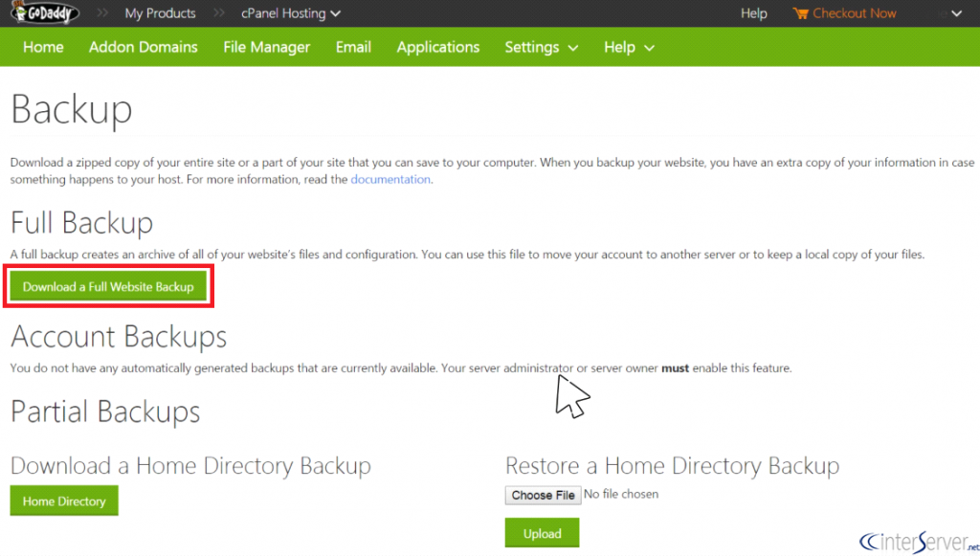Select Email in the navigation bar
This screenshot has width=980, height=556.
click(353, 47)
